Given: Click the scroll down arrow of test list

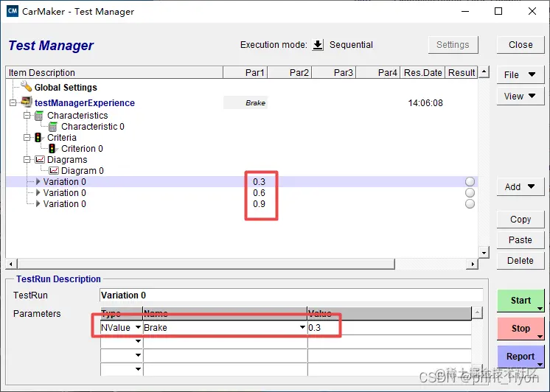Looking at the screenshot, I should (484, 253).
